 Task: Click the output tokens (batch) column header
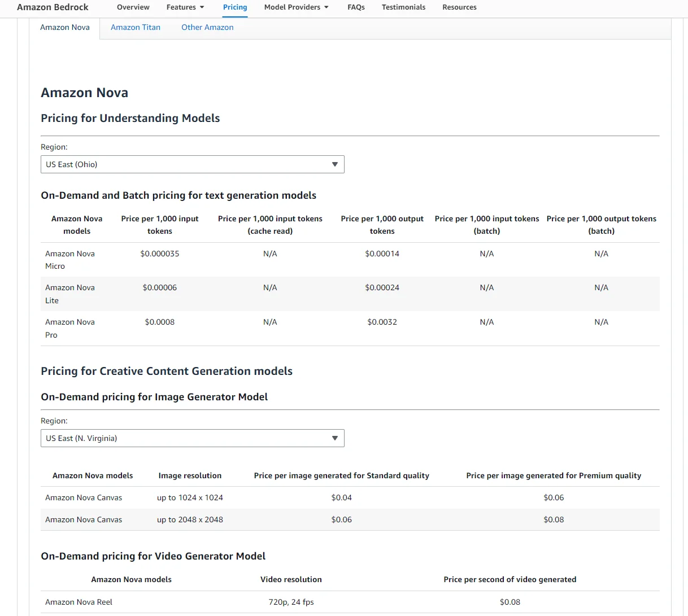click(x=602, y=225)
